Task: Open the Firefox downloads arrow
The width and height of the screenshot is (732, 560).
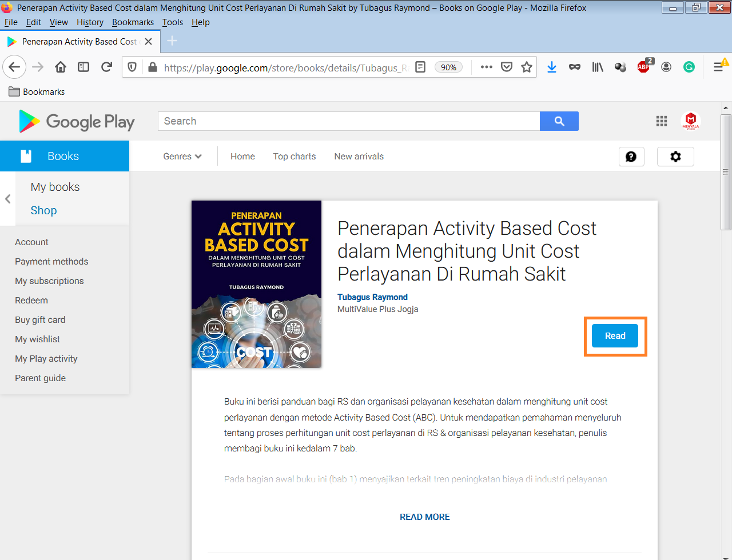Action: tap(551, 67)
